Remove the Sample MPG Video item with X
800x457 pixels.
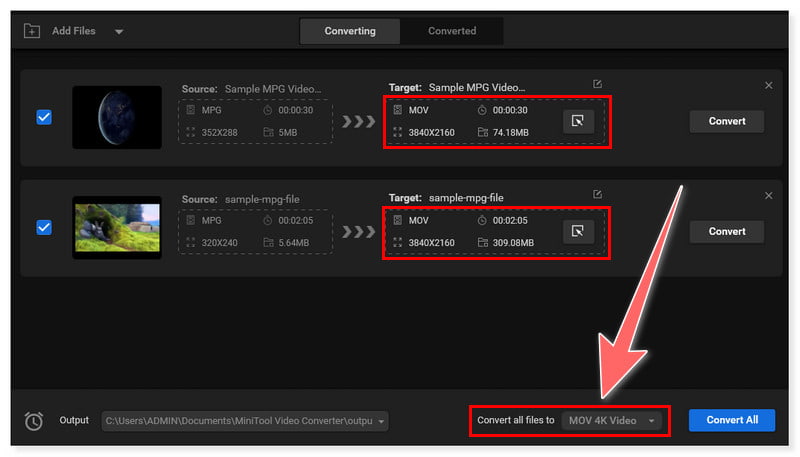point(768,86)
